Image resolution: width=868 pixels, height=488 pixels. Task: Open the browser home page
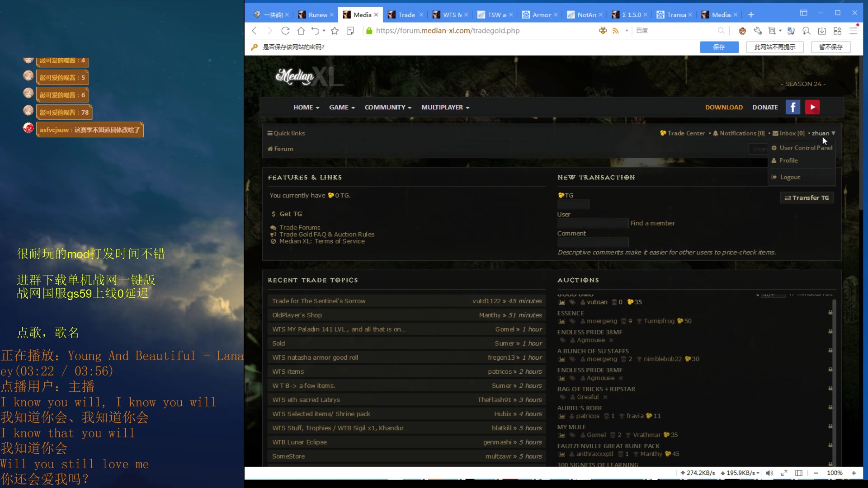click(301, 31)
